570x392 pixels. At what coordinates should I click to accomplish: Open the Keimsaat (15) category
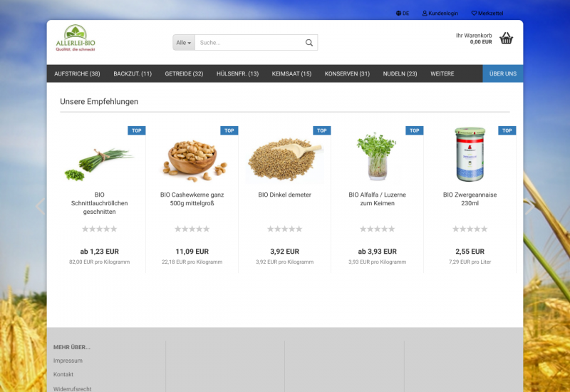click(x=291, y=73)
